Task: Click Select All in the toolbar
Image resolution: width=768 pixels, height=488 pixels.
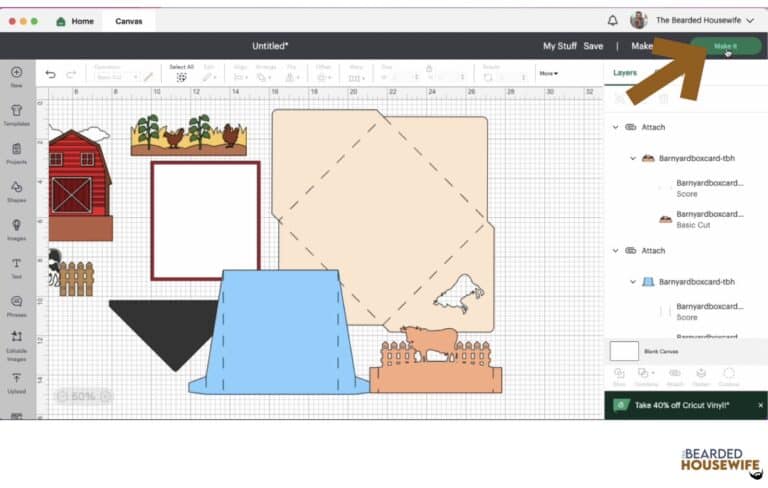Action: (181, 73)
